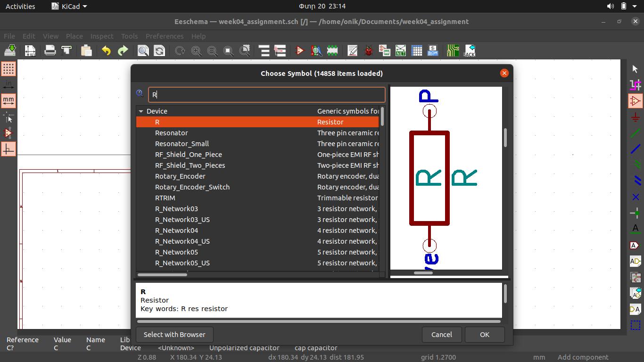Open the Annotate schematic symbols tool
644x362 pixels.
353,50
